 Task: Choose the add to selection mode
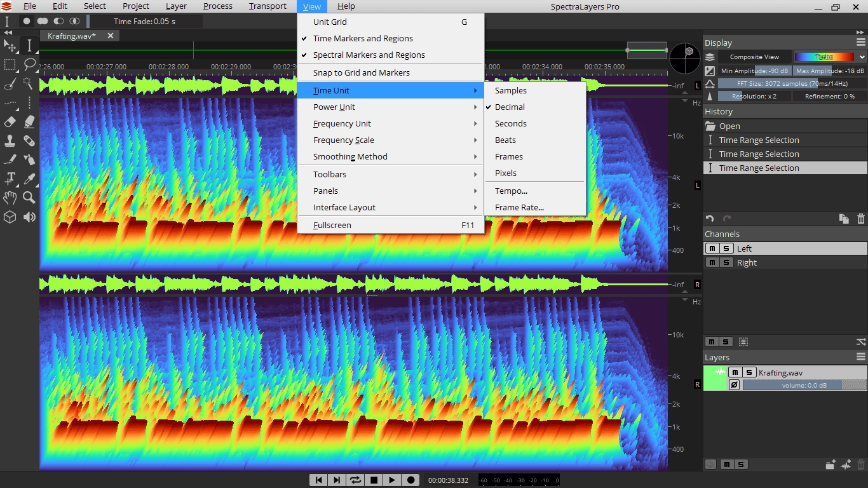(x=43, y=21)
